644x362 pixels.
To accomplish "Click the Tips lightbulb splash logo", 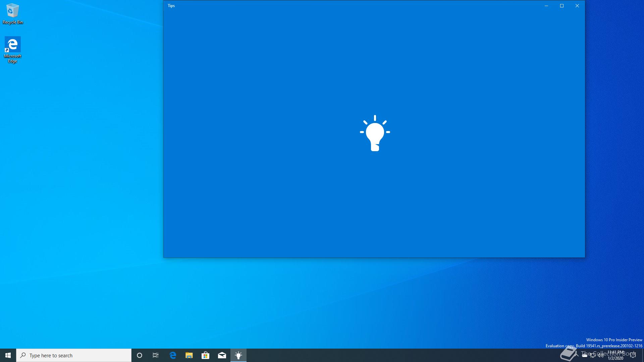I will point(375,133).
